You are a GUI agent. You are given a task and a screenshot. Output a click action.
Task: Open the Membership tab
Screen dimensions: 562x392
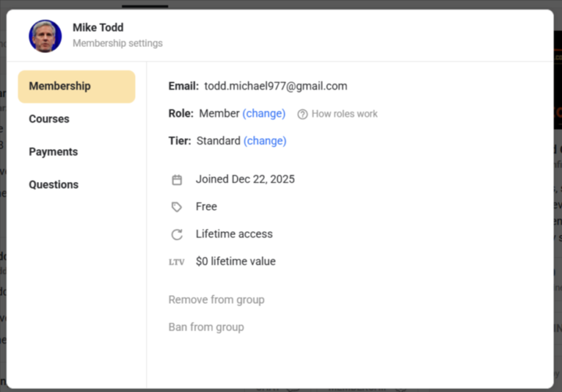click(76, 87)
